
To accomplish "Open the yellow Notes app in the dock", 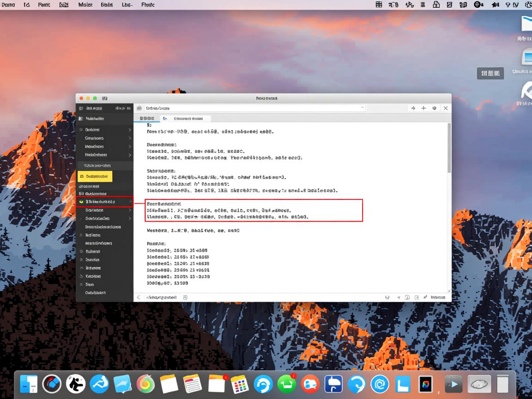I will click(x=169, y=384).
